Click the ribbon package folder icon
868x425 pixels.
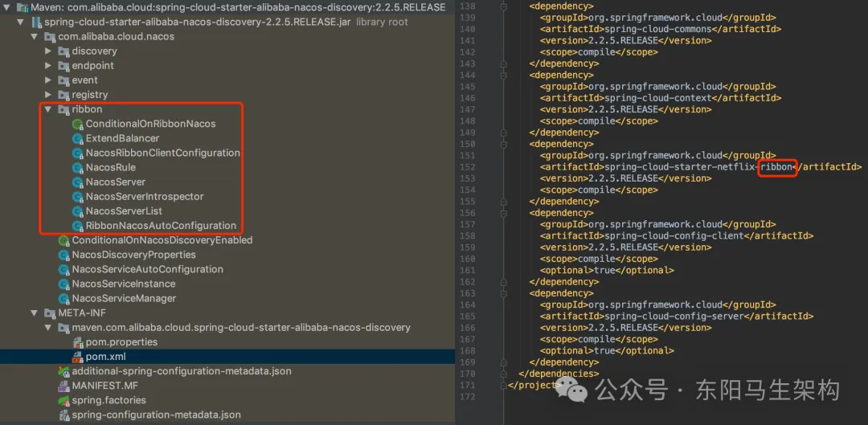[63, 109]
